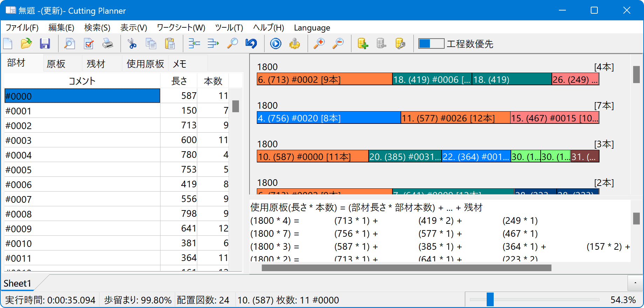Click the zoom slider handle in status bar
The width and height of the screenshot is (644, 308).
[x=490, y=300]
